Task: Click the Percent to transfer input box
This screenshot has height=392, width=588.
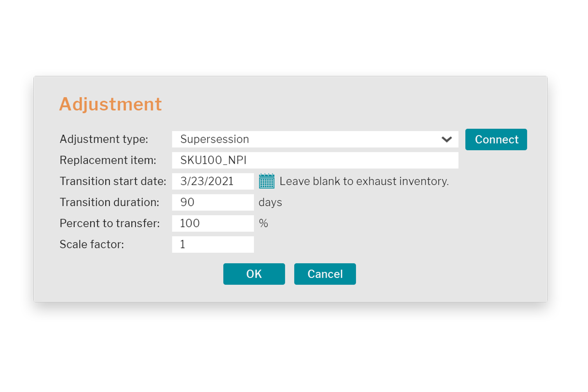Action: pos(212,224)
